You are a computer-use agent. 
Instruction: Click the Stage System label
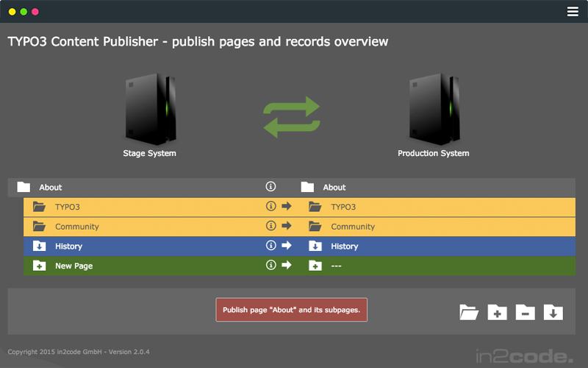click(x=150, y=153)
